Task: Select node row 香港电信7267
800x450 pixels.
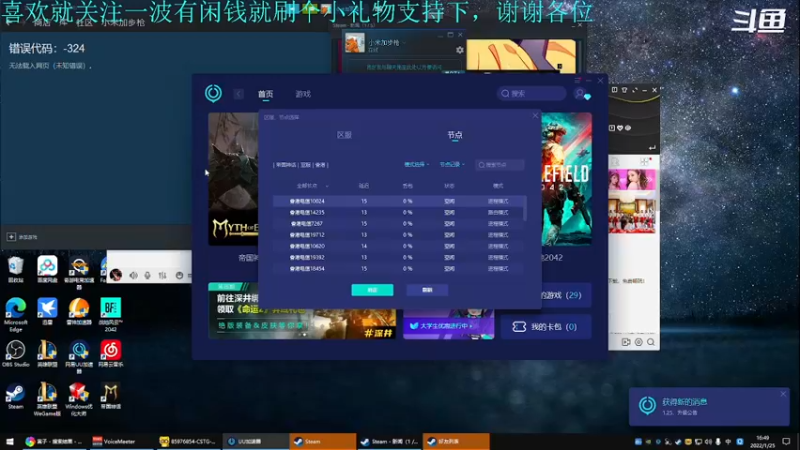Action: (x=398, y=223)
